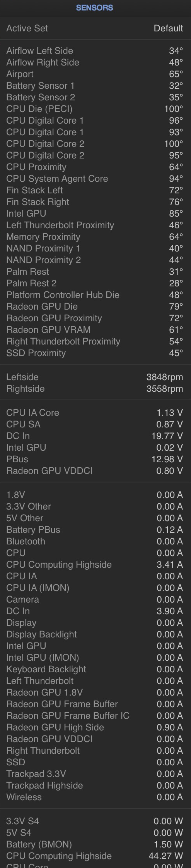Click the Airport temperature entry
This screenshot has width=191, height=868.
coord(95,74)
